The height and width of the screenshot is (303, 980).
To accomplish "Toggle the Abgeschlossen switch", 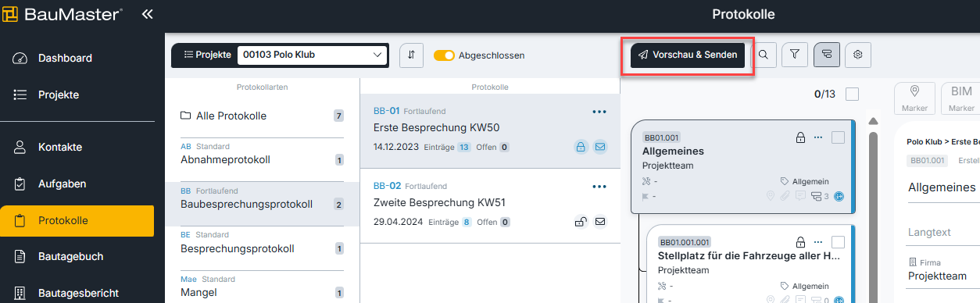I will coord(444,55).
